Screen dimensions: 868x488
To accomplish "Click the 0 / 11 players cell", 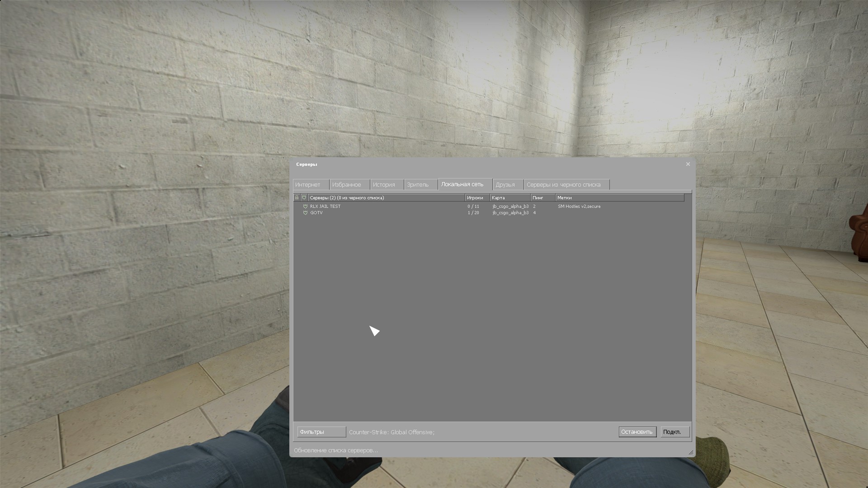I will 473,206.
